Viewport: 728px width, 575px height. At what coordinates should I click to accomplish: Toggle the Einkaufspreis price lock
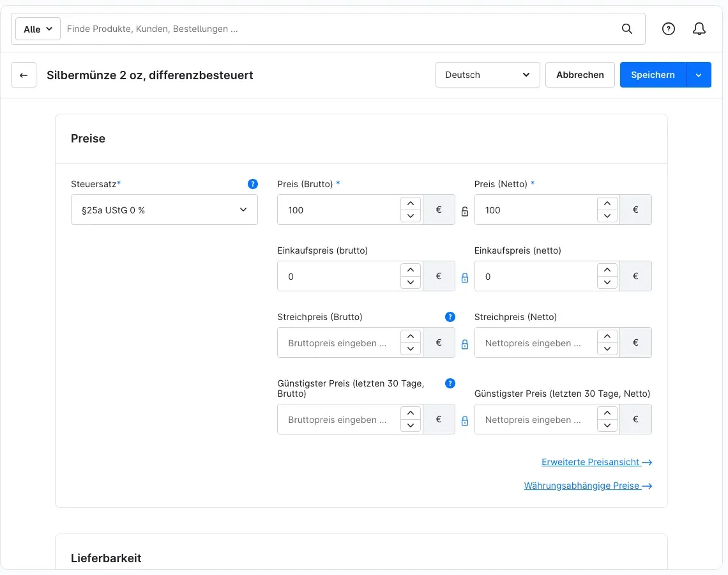(x=465, y=278)
